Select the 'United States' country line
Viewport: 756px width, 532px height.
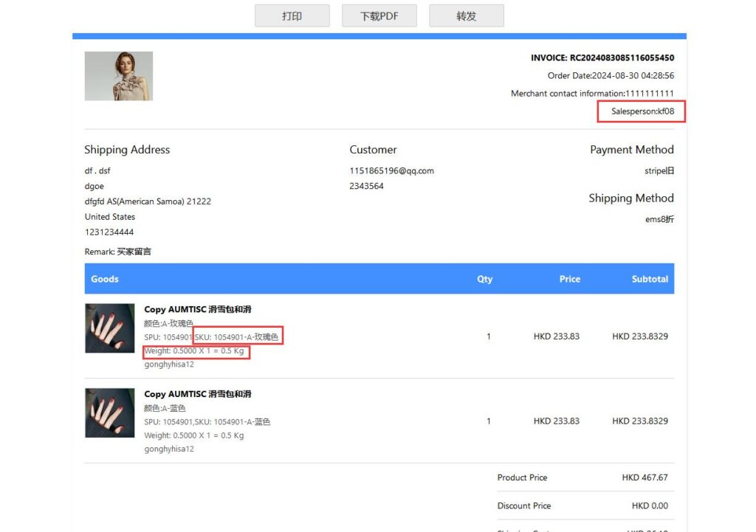click(110, 217)
